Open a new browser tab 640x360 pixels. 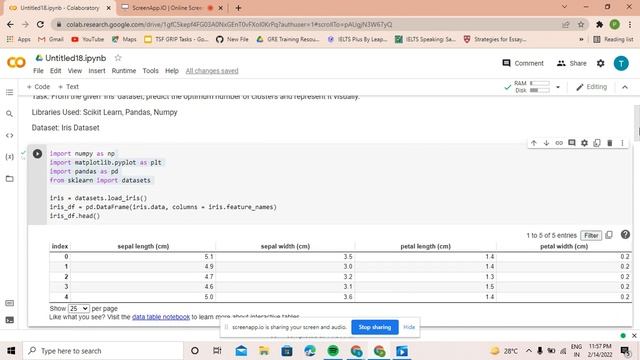[x=238, y=8]
